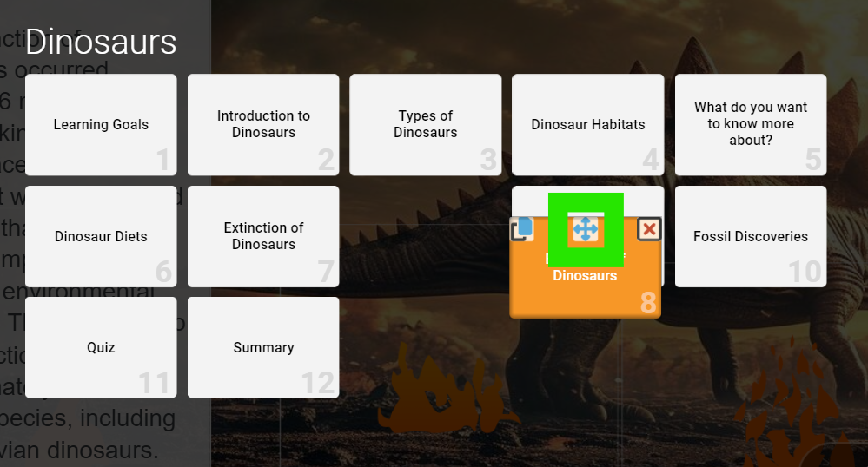This screenshot has width=868, height=467.
Task: Click the move arrows icon on card 8
Action: pyautogui.click(x=586, y=229)
